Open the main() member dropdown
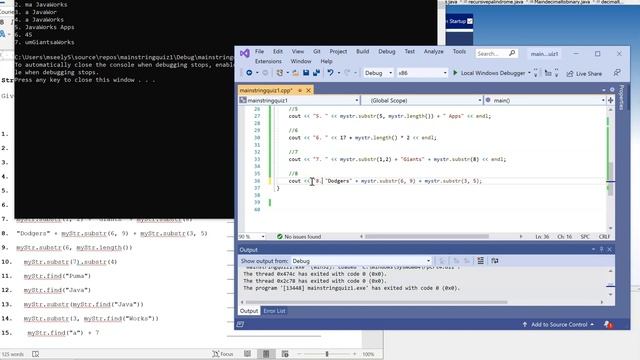Screen dimensions: 640x360 tap(545, 100)
